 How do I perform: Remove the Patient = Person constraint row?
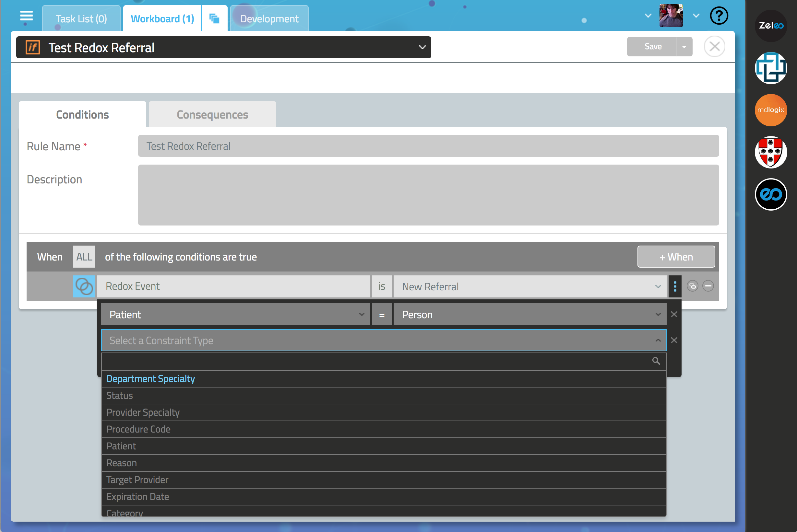[674, 315]
